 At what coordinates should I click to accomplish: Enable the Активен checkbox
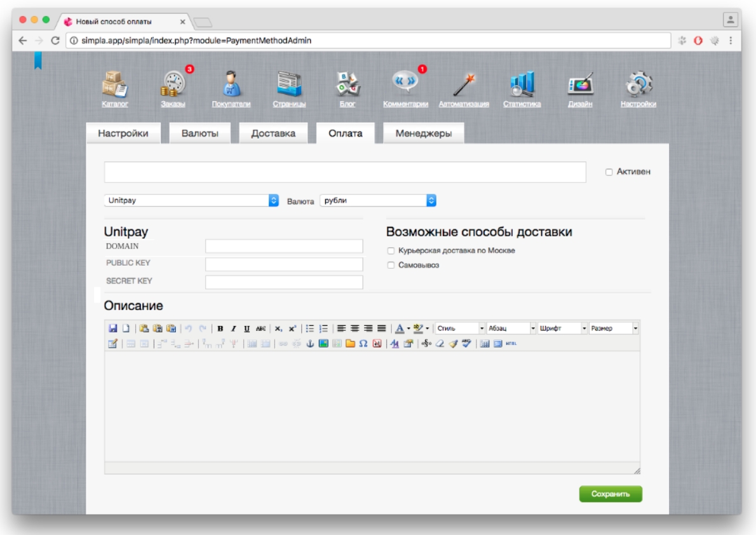tap(609, 172)
